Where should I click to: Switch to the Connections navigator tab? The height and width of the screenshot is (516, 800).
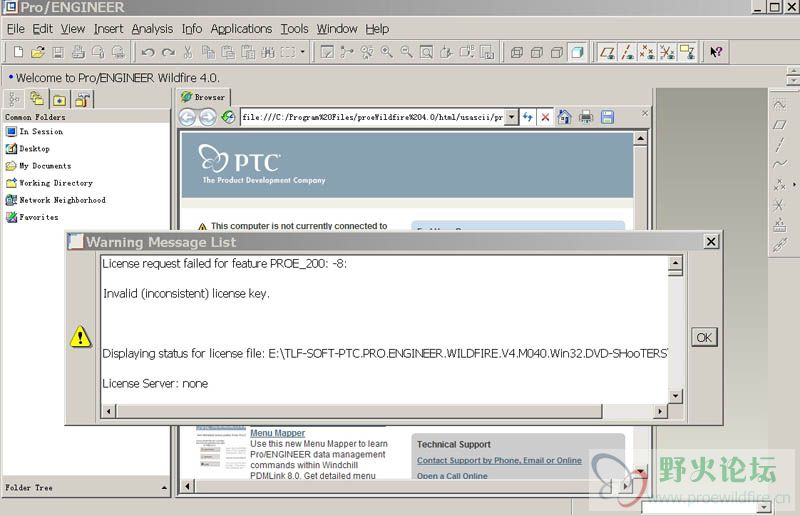click(x=82, y=100)
